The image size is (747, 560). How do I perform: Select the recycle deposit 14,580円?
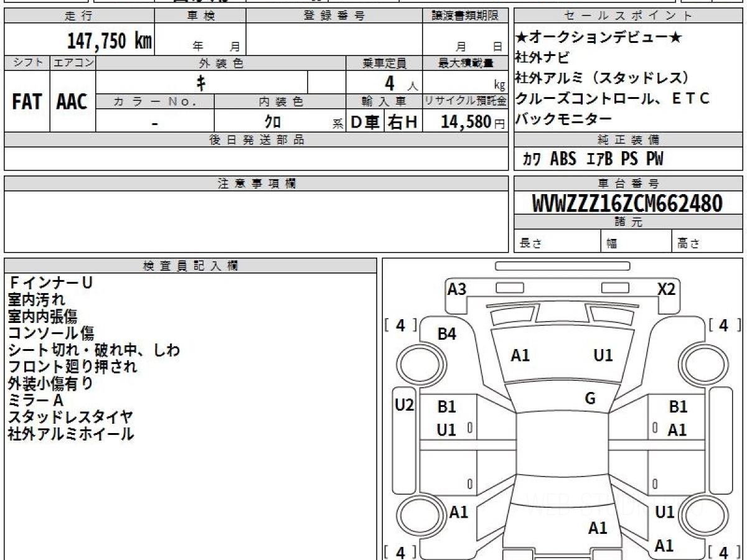473,122
